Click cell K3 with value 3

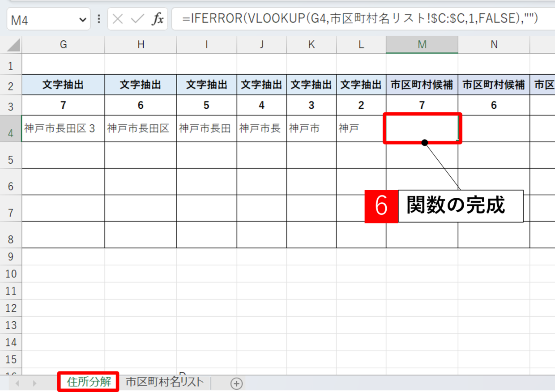(x=311, y=105)
